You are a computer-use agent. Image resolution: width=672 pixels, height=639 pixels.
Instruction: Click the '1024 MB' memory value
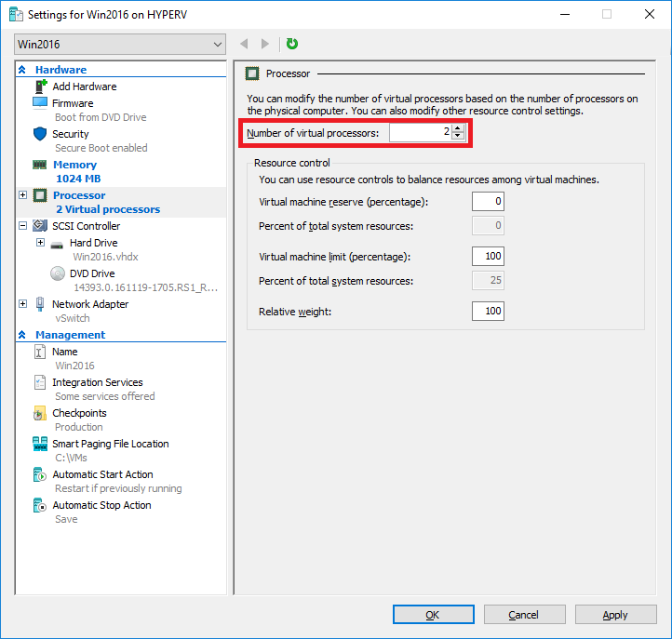(x=78, y=179)
